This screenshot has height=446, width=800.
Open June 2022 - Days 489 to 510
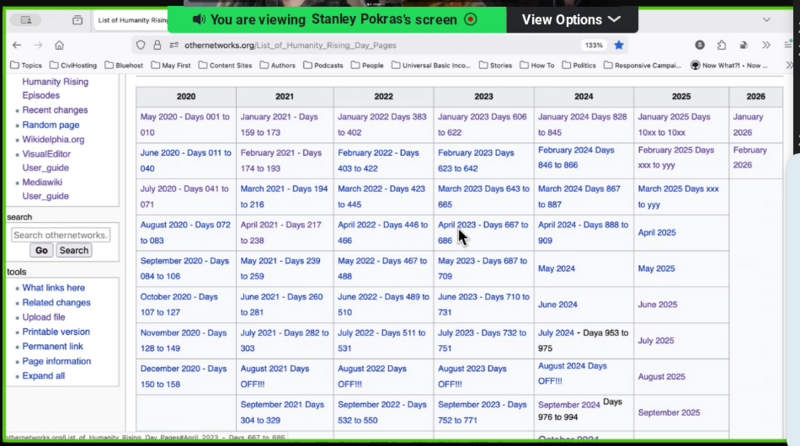tap(383, 304)
